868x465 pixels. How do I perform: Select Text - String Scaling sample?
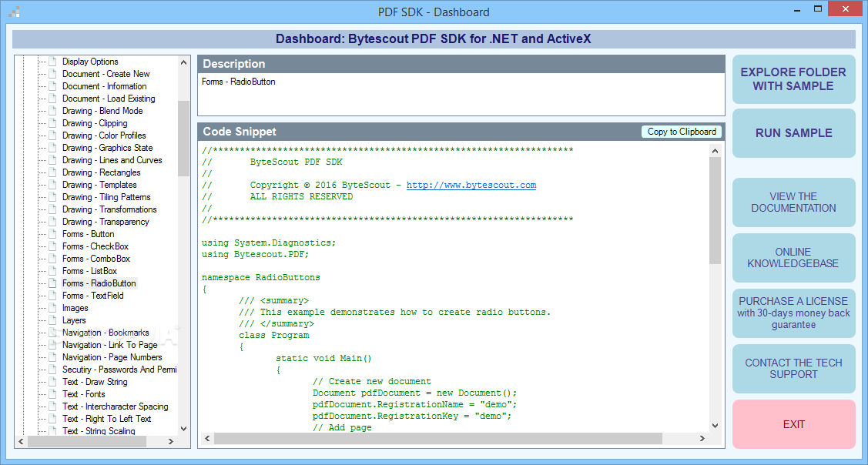(99, 430)
